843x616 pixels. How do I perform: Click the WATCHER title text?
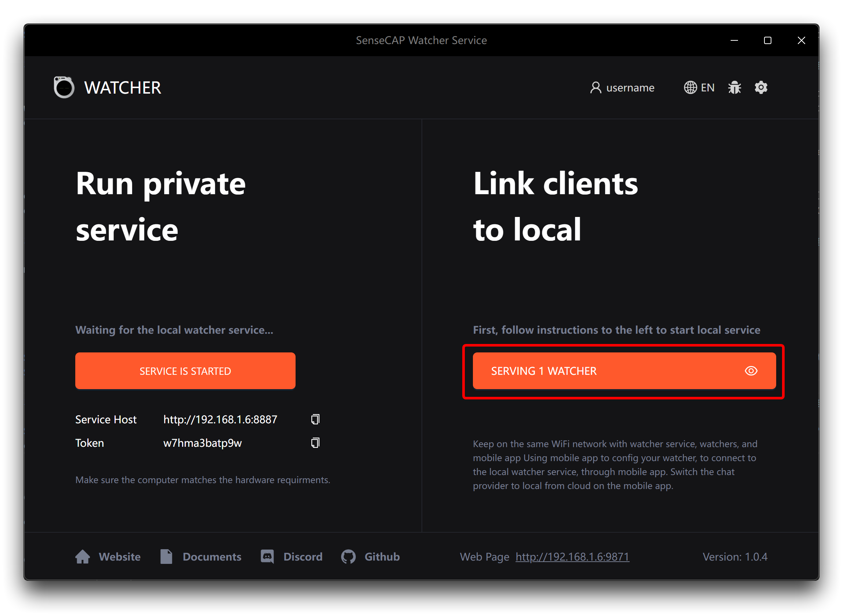coord(123,88)
